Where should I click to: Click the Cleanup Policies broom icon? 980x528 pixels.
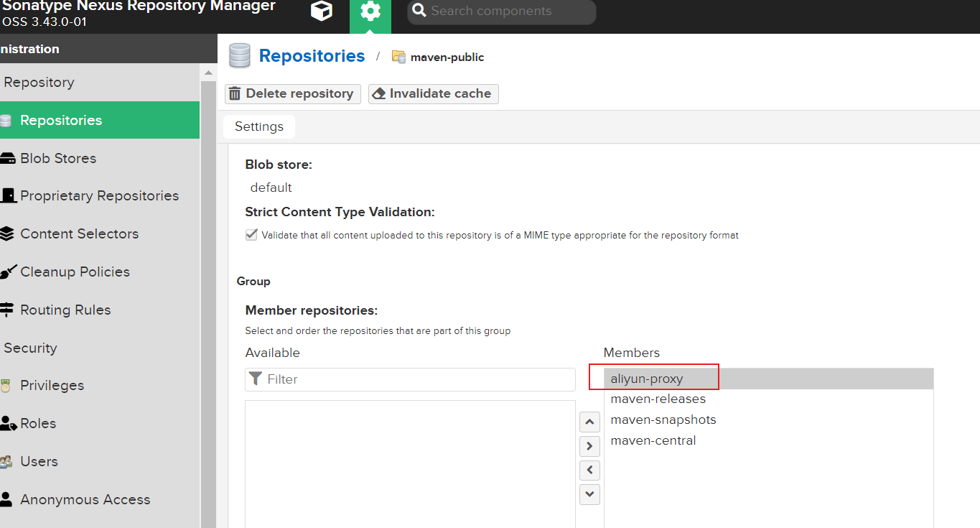[8, 272]
